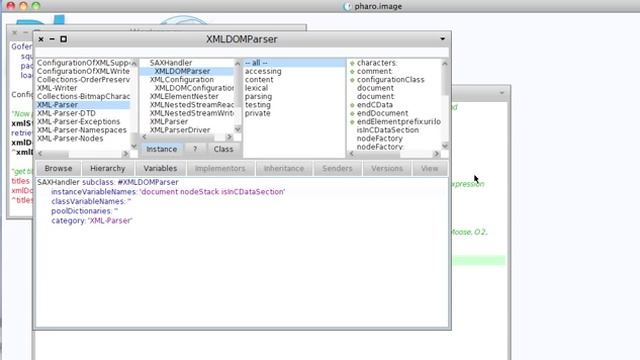This screenshot has height=360, width=640.
Task: Select the XML-Parser-Namespaces package
Action: [83, 130]
